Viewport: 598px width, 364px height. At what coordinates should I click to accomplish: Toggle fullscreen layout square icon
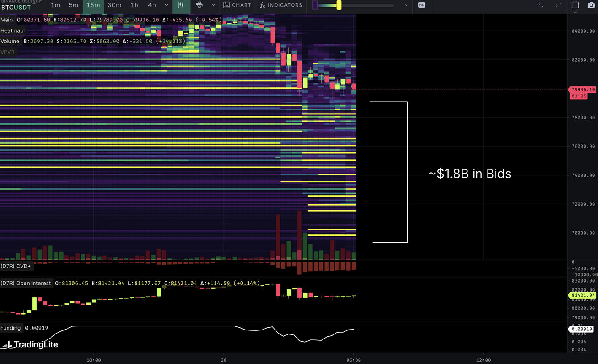click(x=575, y=5)
